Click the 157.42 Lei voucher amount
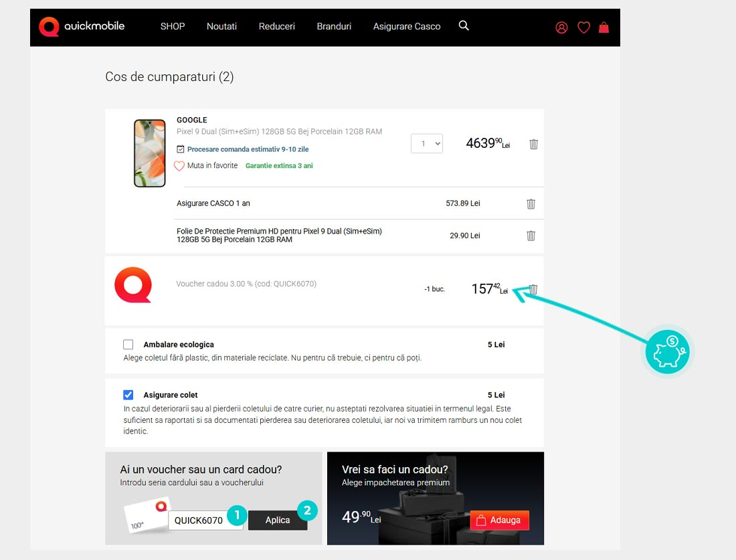Image resolution: width=736 pixels, height=560 pixels. [x=490, y=288]
